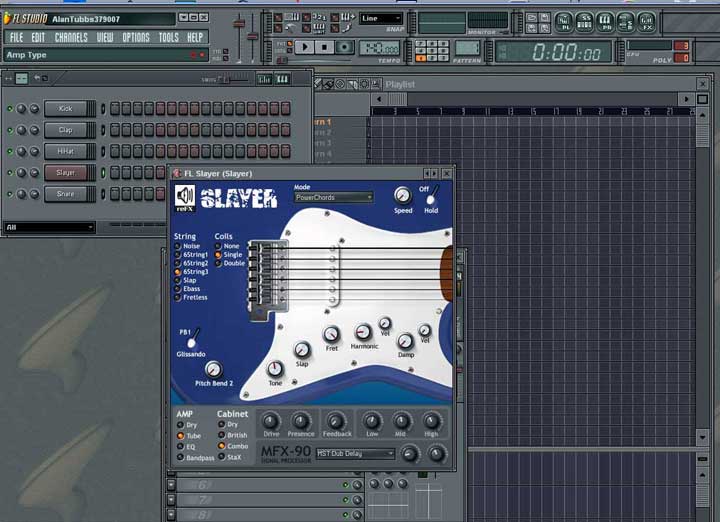Mute the Kick channel green light

[x=10, y=109]
